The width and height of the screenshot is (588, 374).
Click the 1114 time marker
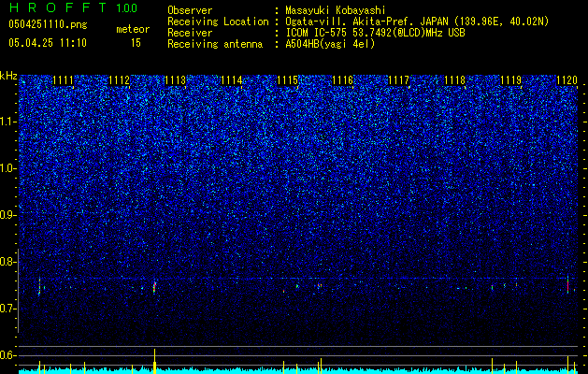point(231,79)
